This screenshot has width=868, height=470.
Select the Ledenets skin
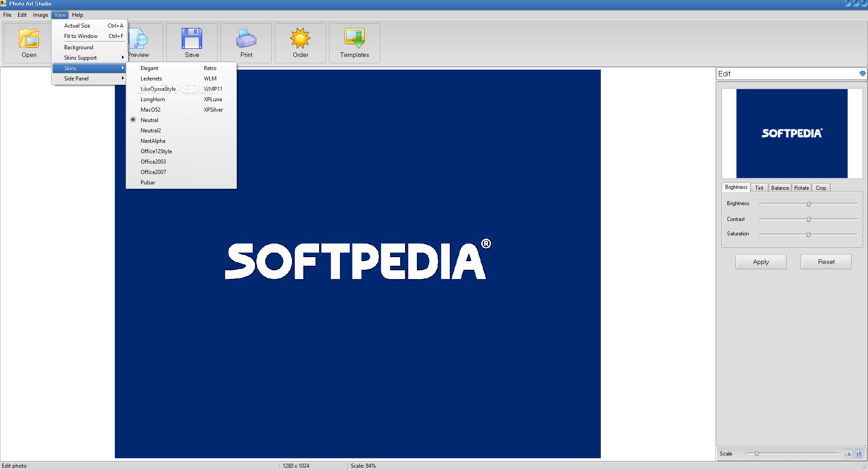click(151, 78)
